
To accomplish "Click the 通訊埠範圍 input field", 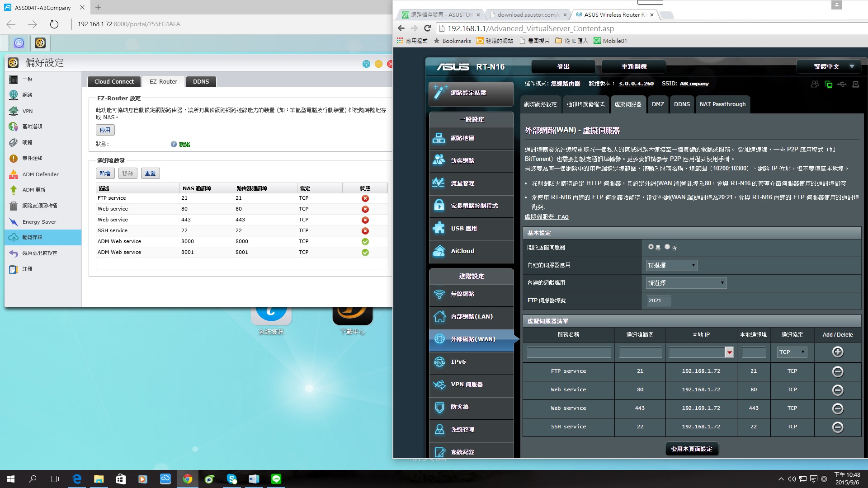I will point(640,352).
